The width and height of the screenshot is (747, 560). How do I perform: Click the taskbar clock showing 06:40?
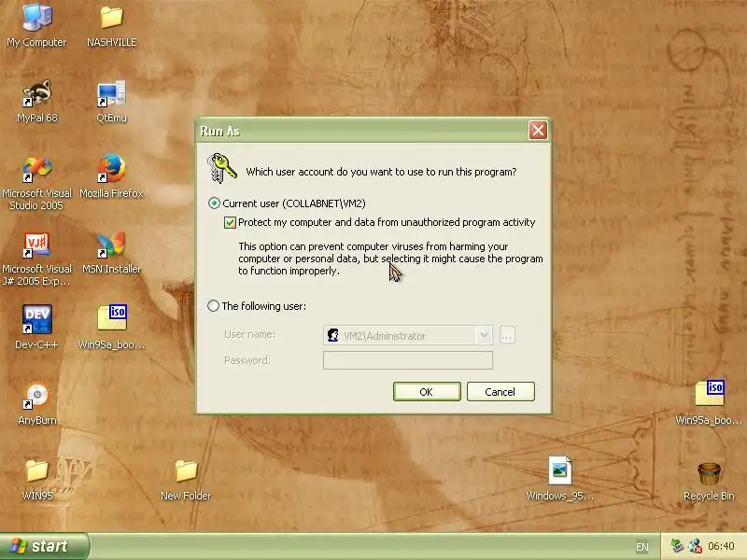pyautogui.click(x=721, y=546)
